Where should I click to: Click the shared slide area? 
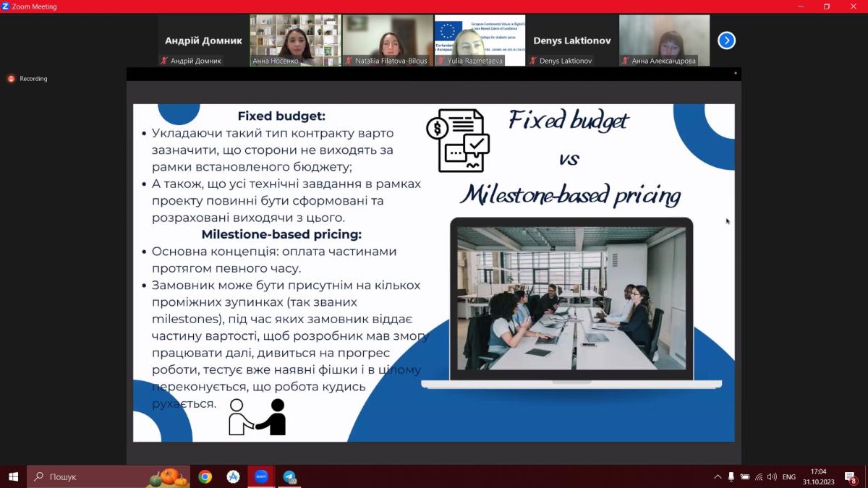(434, 273)
